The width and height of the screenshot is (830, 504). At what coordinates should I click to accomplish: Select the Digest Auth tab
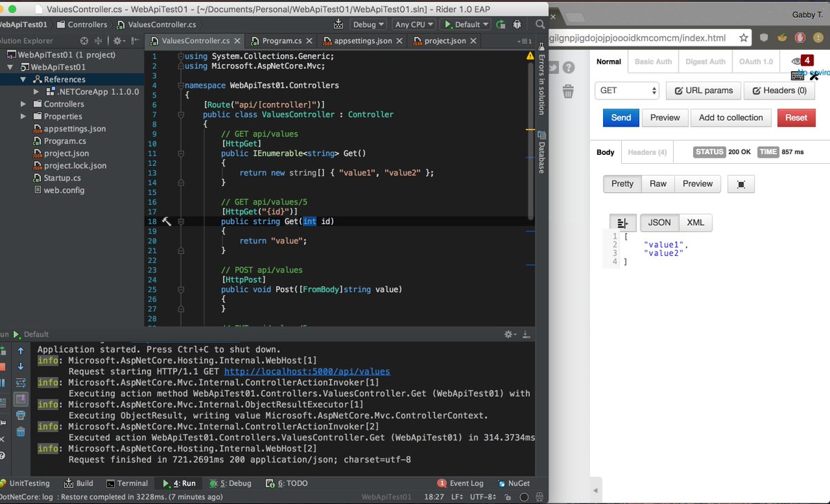(705, 62)
